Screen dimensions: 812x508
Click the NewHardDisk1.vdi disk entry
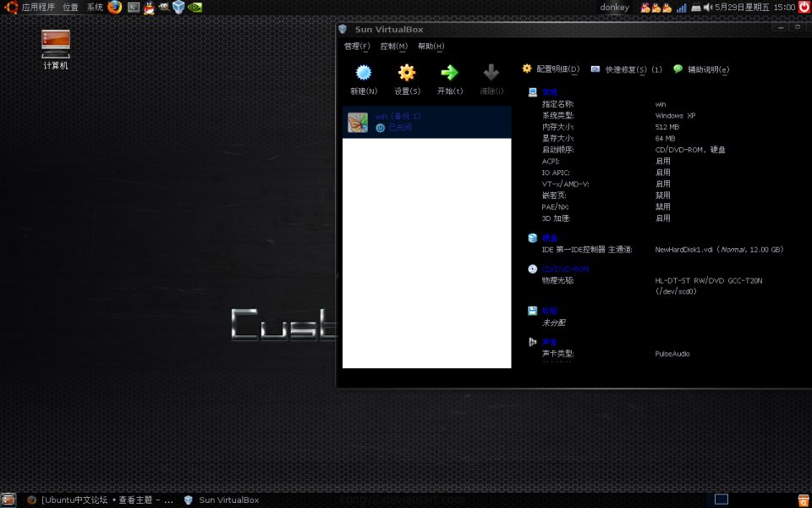coord(720,249)
